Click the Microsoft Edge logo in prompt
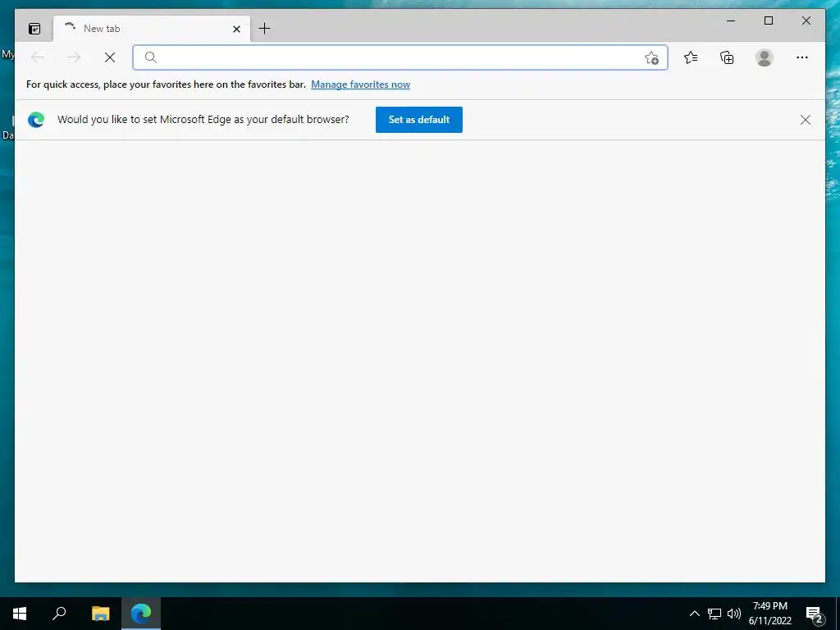Image resolution: width=840 pixels, height=630 pixels. pos(36,120)
